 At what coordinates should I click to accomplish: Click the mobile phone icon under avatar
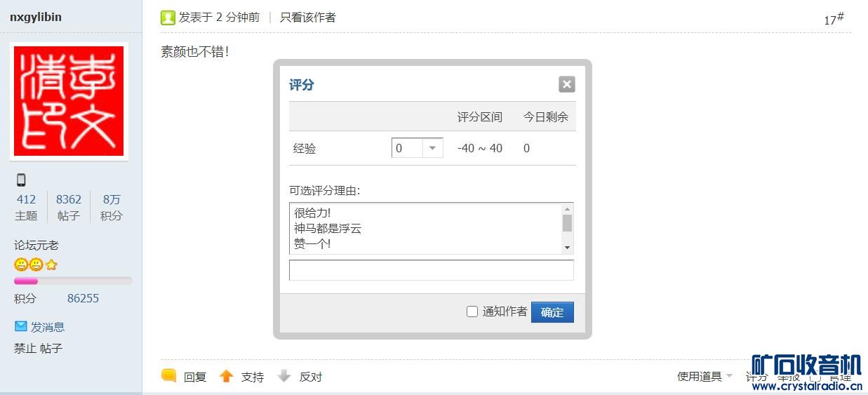21,180
